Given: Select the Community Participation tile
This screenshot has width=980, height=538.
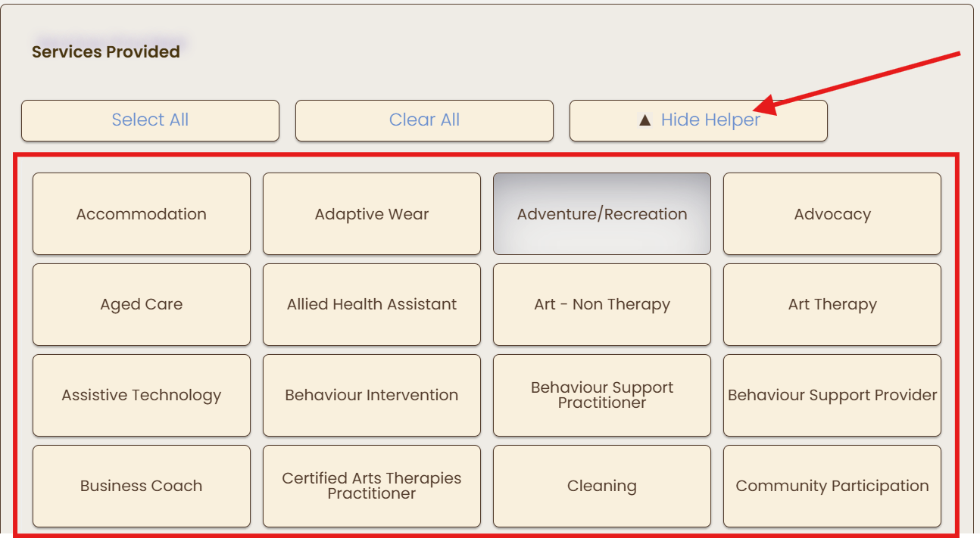Looking at the screenshot, I should [832, 487].
